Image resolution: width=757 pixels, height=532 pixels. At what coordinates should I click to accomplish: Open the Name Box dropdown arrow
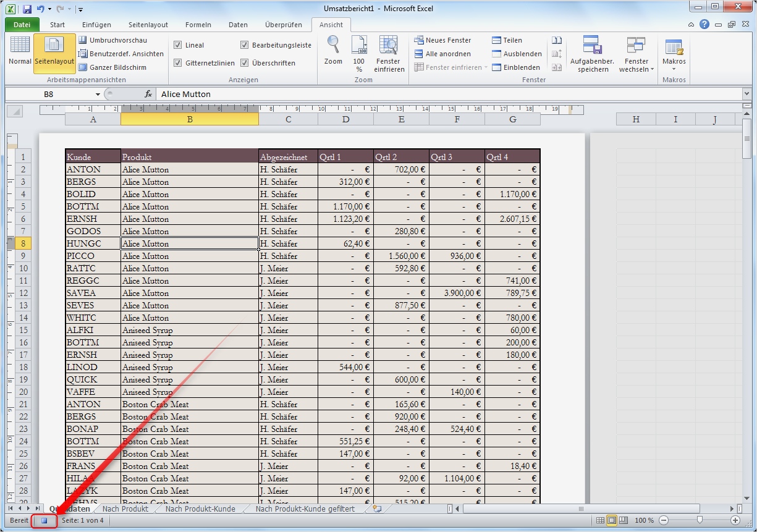98,95
